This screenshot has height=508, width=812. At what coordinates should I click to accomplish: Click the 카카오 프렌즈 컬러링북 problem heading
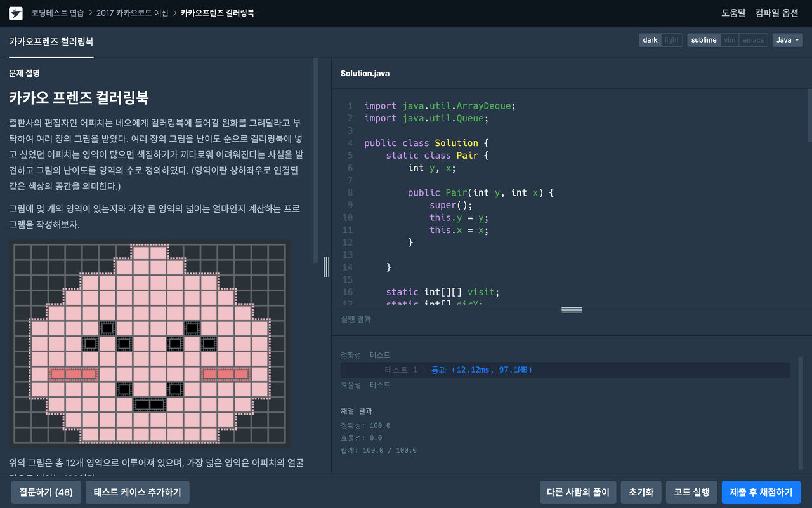79,98
